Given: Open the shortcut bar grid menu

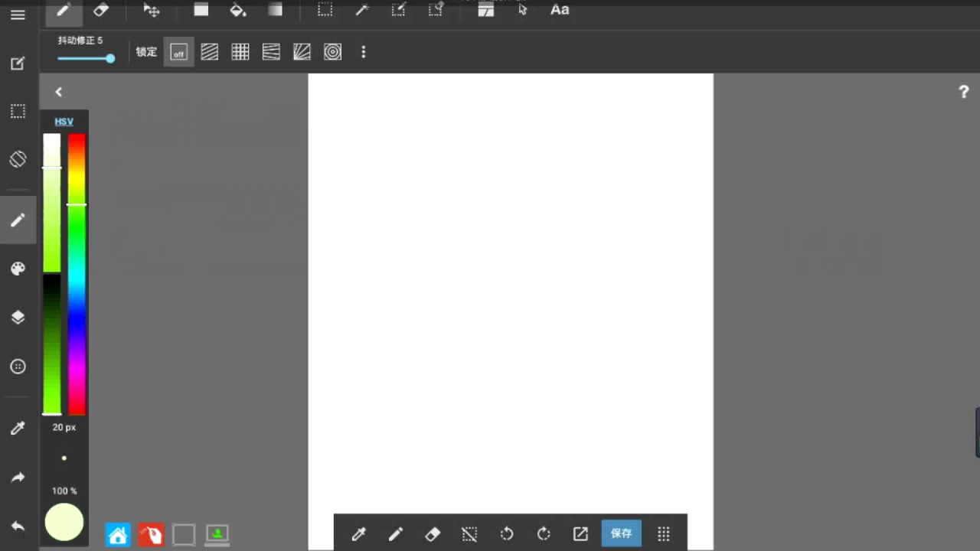Looking at the screenshot, I should click(664, 534).
